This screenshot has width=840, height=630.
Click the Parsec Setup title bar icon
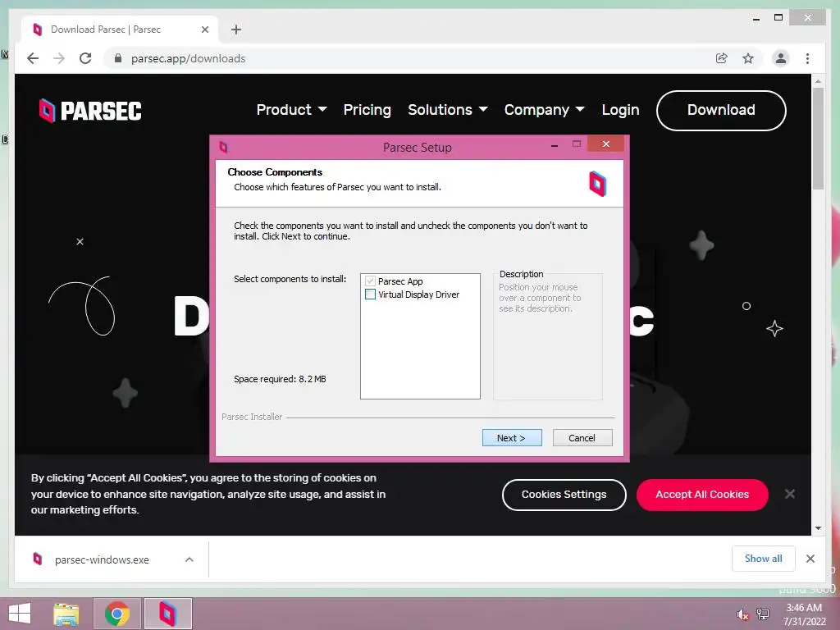223,147
